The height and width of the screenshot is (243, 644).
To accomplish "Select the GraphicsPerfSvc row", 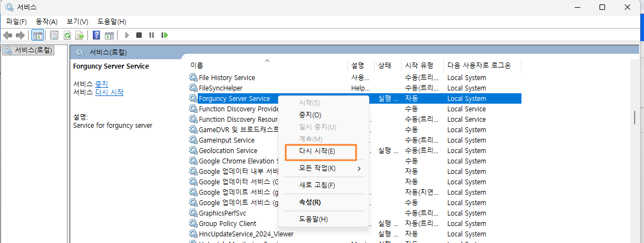I will pos(355,213).
